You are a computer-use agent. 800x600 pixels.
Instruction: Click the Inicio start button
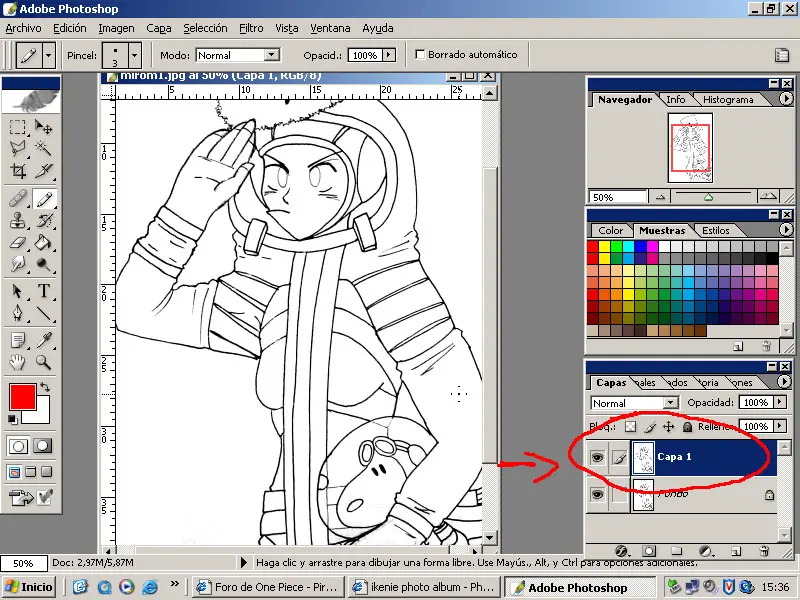point(29,587)
